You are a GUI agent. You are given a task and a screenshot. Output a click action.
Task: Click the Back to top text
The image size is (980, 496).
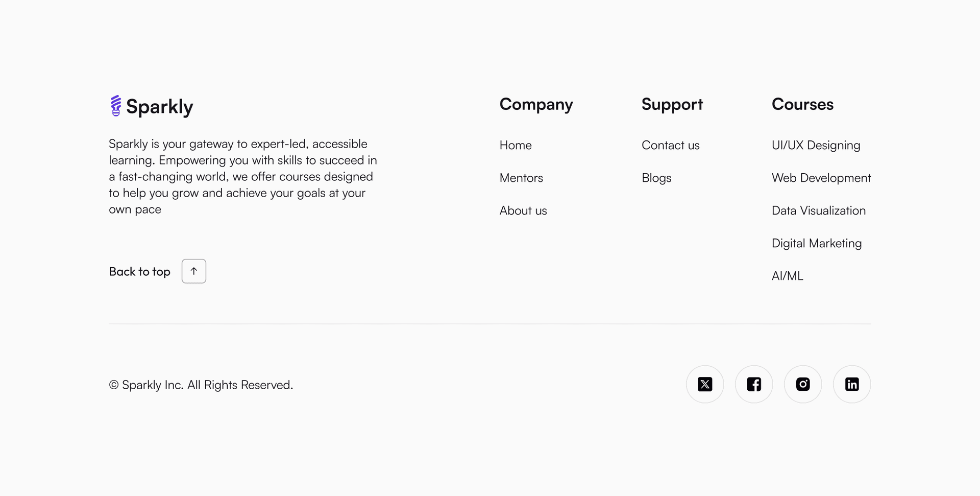click(140, 272)
